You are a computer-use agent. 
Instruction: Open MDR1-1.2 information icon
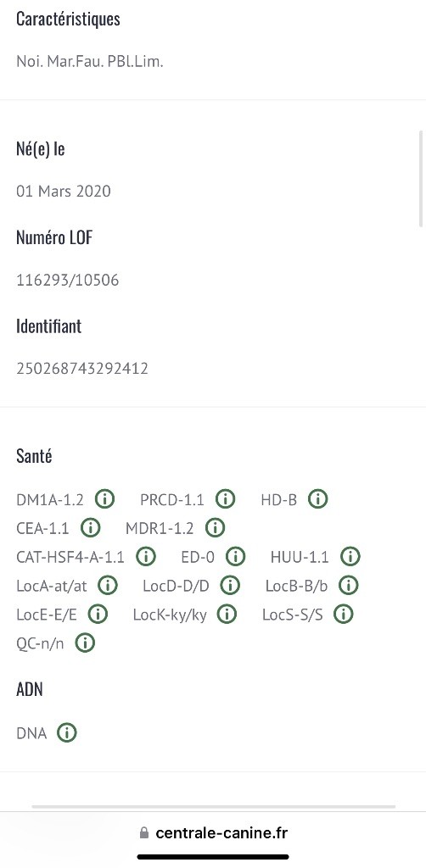(x=215, y=527)
